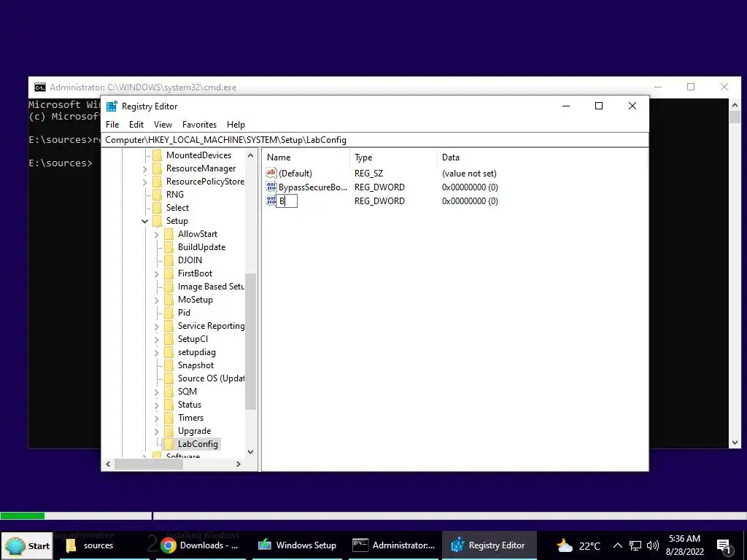Open the Favorites menu
747x560 pixels.
[x=199, y=124]
